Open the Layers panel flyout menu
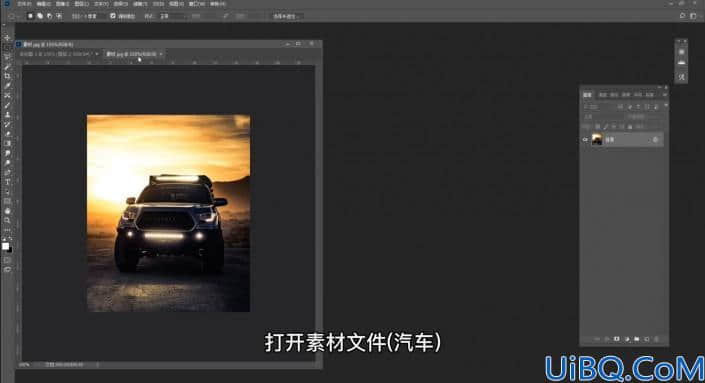This screenshot has height=383, width=705. 665,95
